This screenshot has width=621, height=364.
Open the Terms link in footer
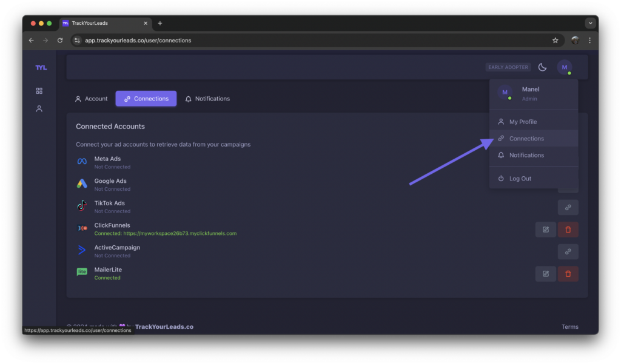click(570, 327)
